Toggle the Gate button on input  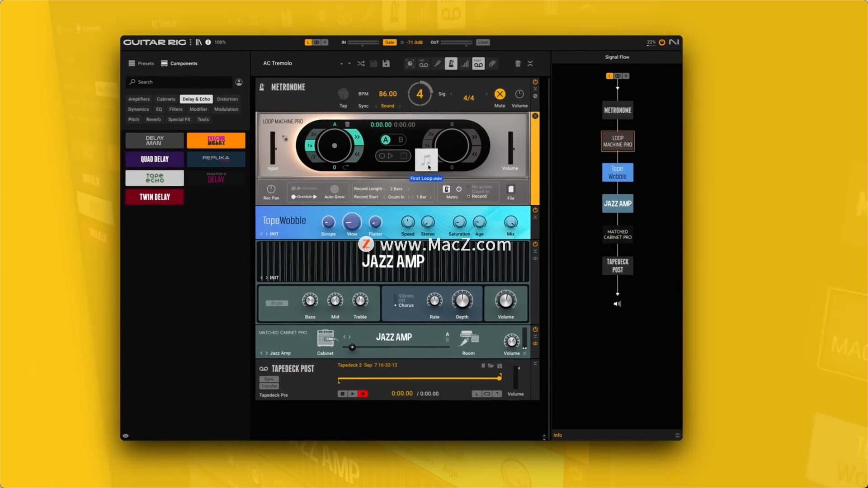389,42
